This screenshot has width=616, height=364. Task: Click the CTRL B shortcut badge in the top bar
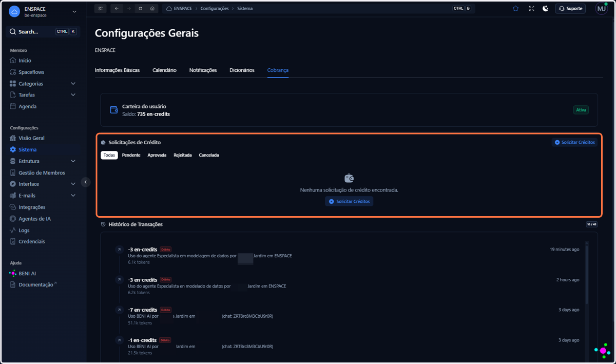click(x=462, y=9)
